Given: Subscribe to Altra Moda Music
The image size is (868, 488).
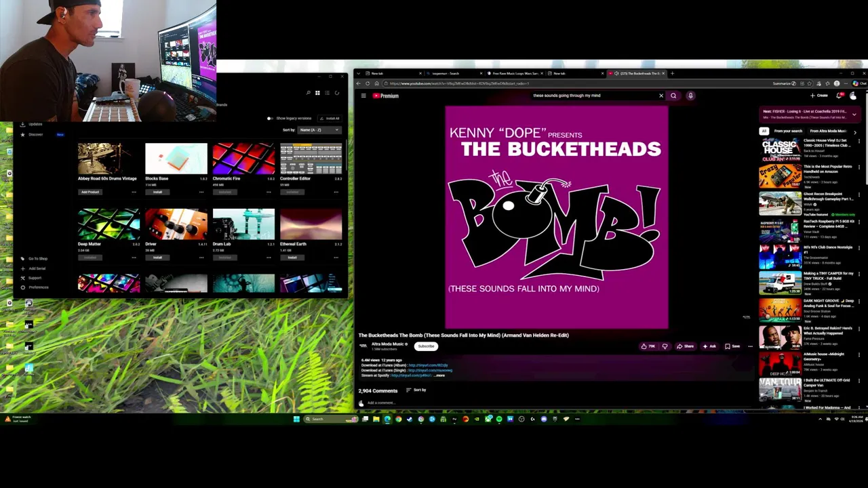Looking at the screenshot, I should click(x=426, y=346).
